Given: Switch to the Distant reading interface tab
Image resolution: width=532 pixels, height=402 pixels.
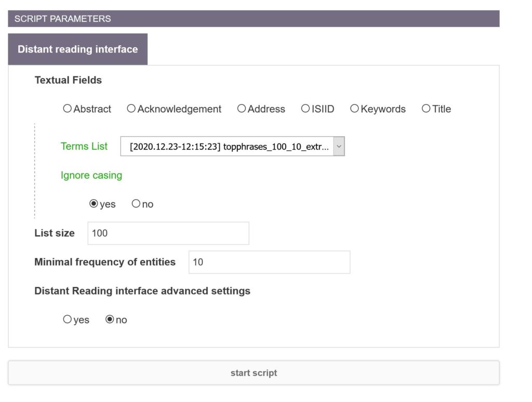Looking at the screenshot, I should (77, 49).
